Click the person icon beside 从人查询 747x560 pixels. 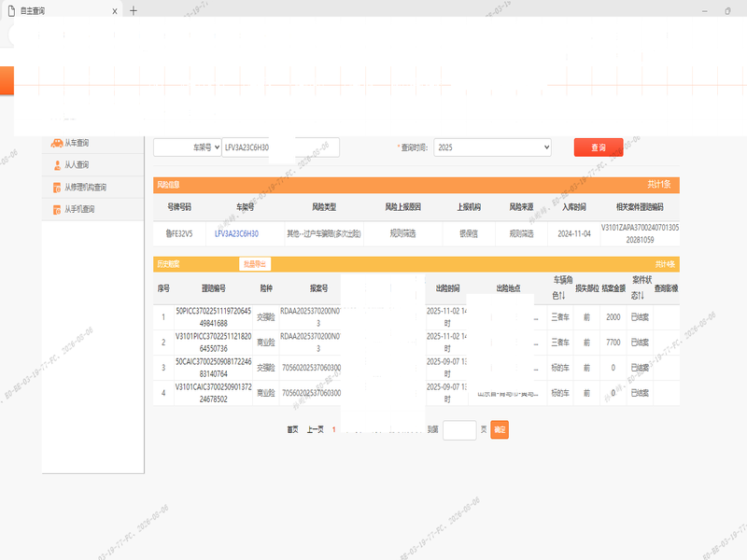(x=57, y=165)
